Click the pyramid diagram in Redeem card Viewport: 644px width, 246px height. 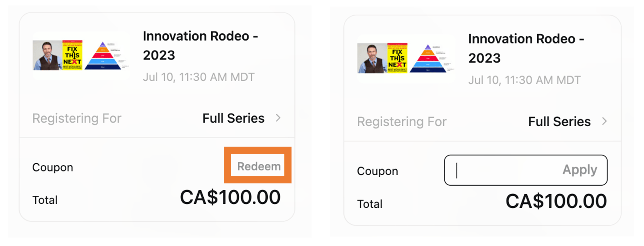click(103, 56)
